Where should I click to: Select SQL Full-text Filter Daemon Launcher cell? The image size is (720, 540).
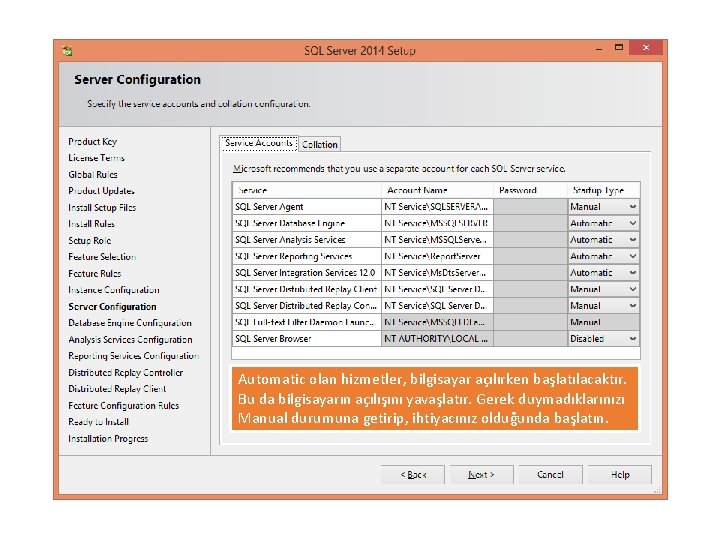click(x=307, y=322)
